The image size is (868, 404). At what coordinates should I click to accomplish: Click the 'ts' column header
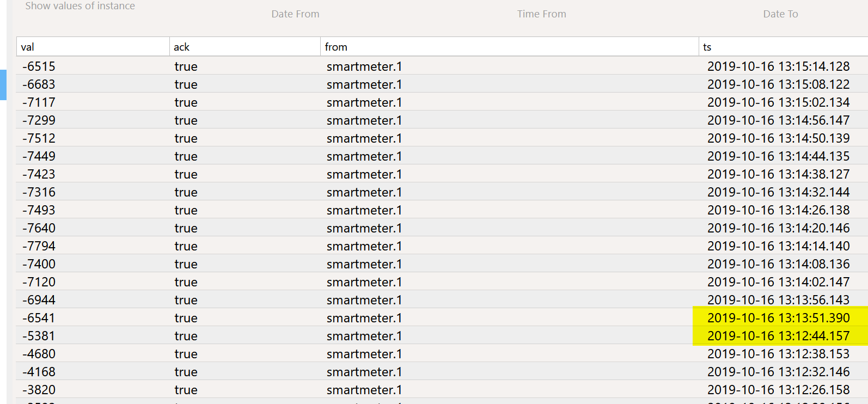784,47
